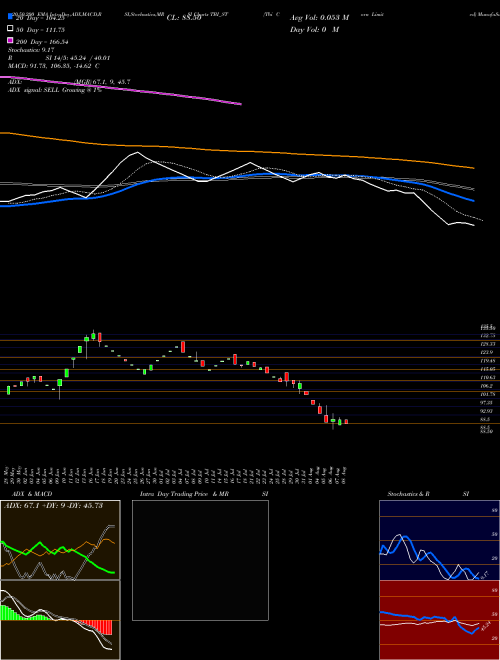Click the magenta 200 Day legend swatch
Image resolution: width=500 pixels, height=660 pixels.
tap(10, 41)
